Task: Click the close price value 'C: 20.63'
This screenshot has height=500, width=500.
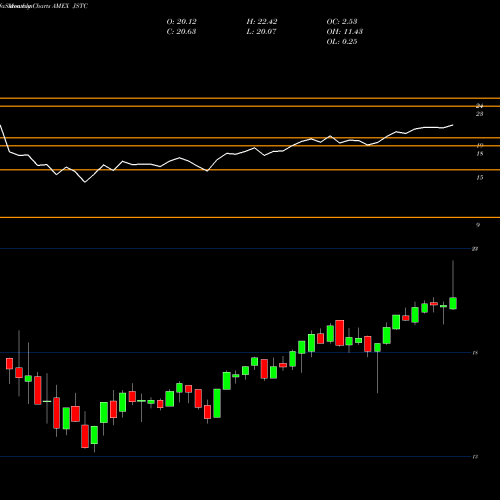Action: pyautogui.click(x=181, y=32)
